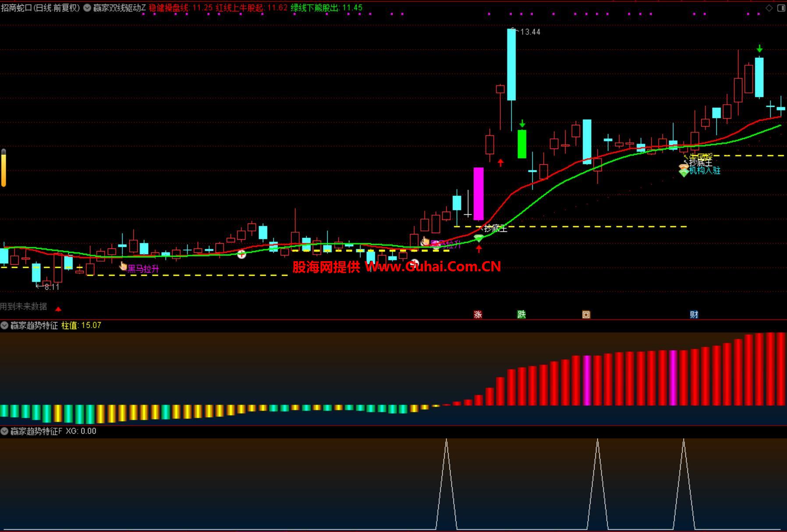Click the 用到未来数据 notice text
The width and height of the screenshot is (787, 532).
pyautogui.click(x=24, y=306)
